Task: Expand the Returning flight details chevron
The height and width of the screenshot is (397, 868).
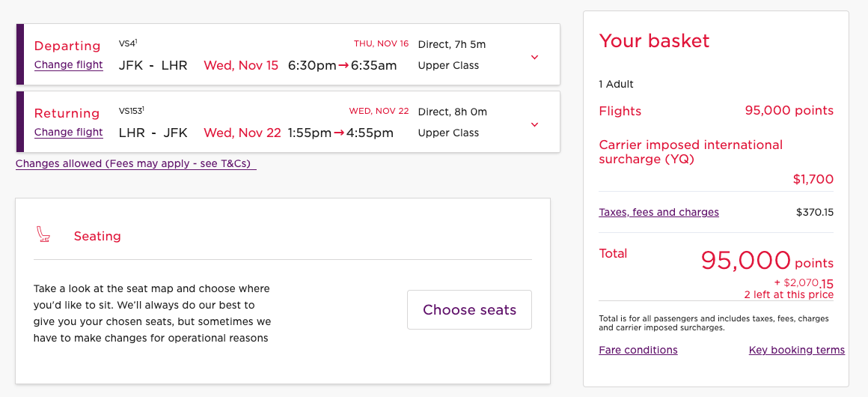Action: [x=534, y=125]
